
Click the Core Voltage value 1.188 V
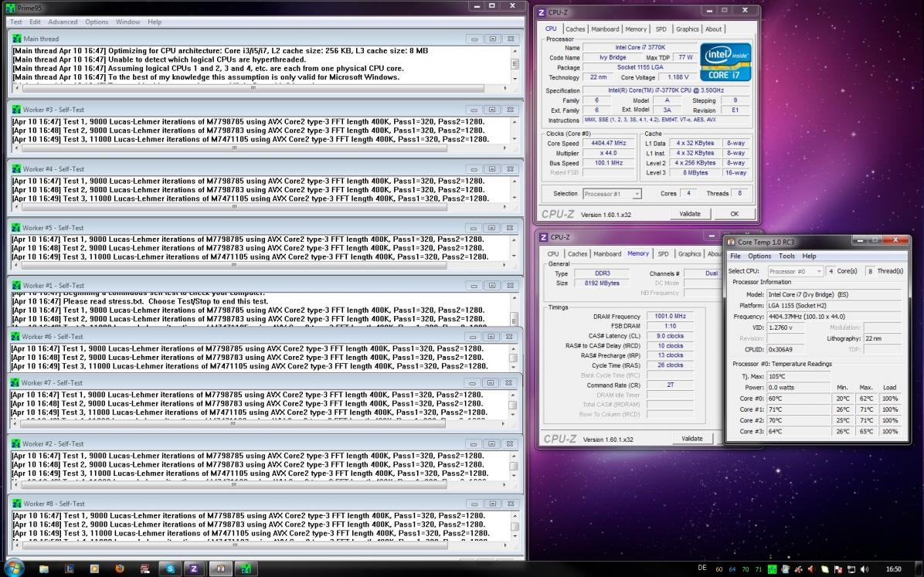[x=678, y=77]
